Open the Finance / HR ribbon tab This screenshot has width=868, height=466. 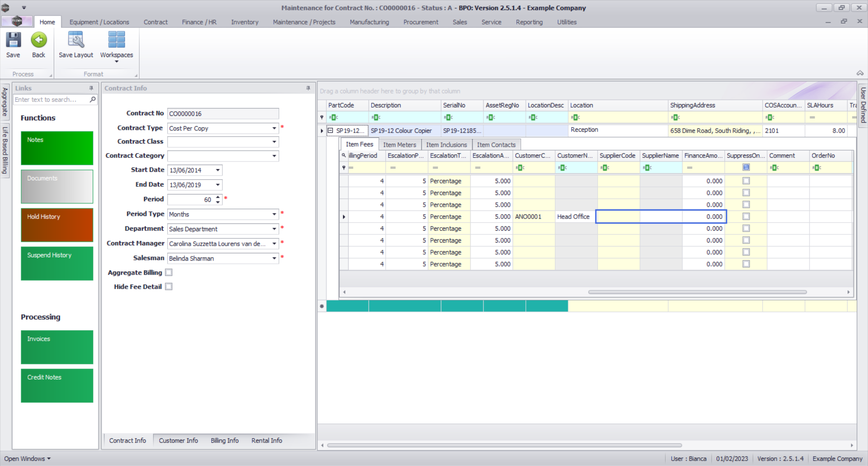(199, 22)
